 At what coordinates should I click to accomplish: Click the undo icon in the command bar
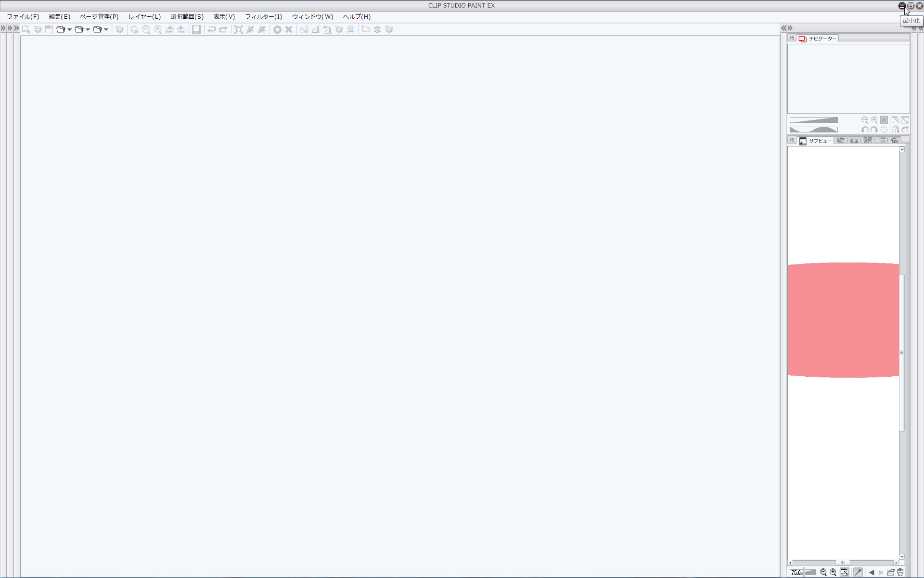click(x=211, y=29)
